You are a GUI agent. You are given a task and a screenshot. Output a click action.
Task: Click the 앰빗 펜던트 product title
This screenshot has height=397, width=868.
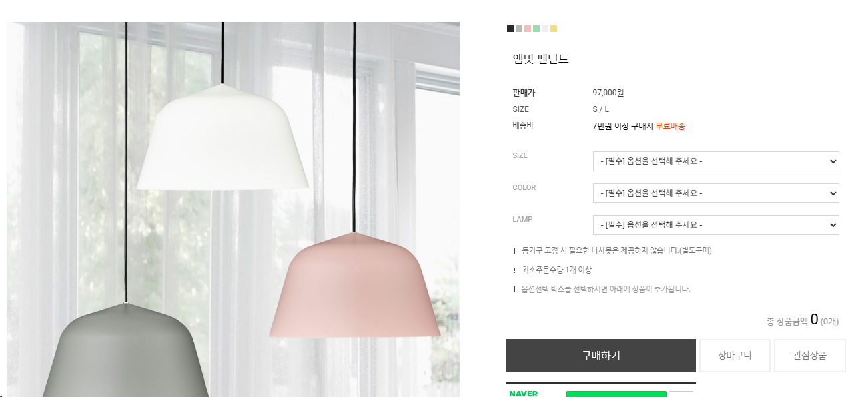click(541, 59)
